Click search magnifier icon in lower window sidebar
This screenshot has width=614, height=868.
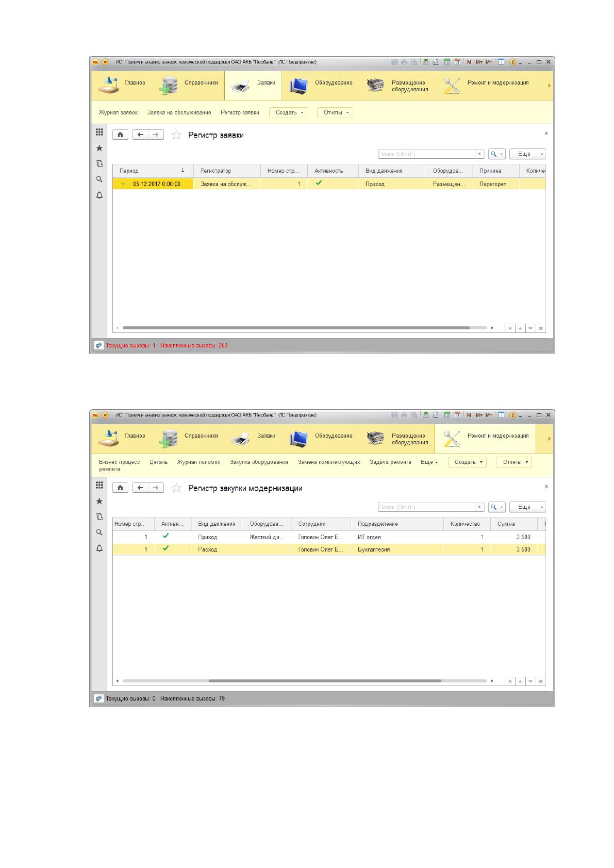(x=99, y=532)
